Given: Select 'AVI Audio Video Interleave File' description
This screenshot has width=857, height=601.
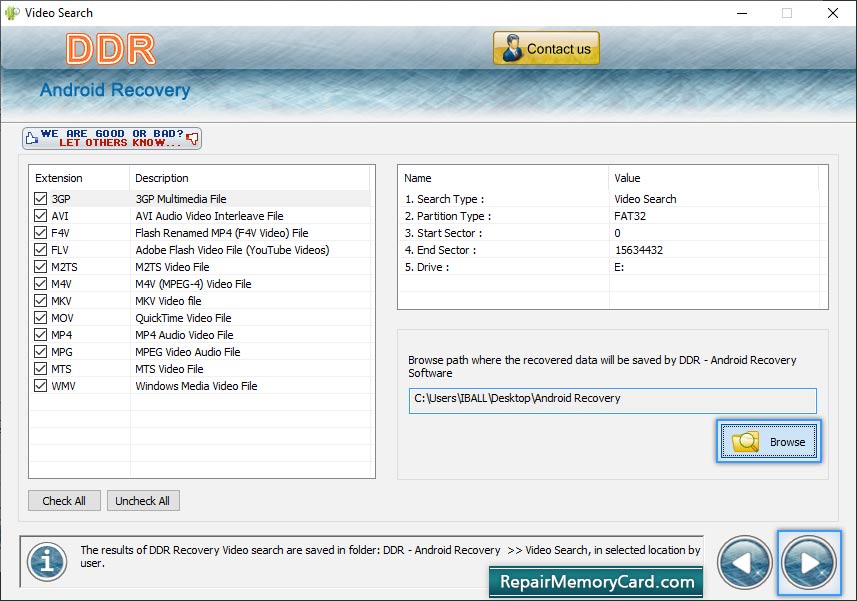Looking at the screenshot, I should (x=209, y=216).
